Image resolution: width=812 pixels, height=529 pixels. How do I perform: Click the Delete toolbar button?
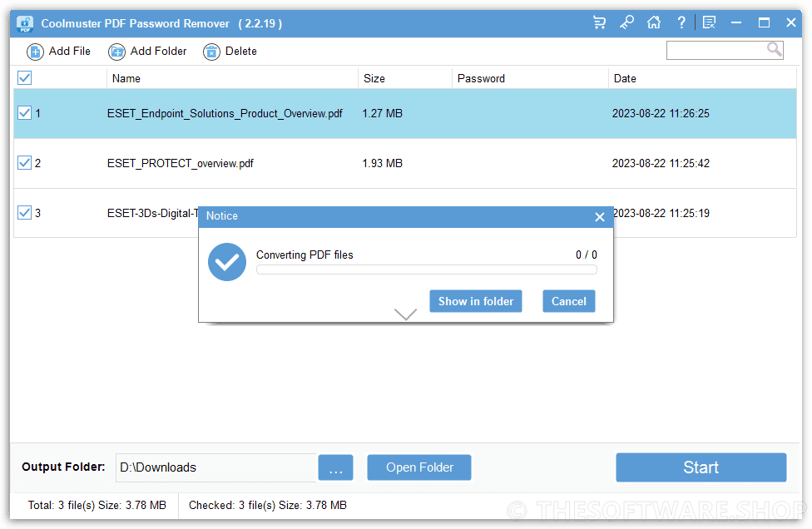[230, 52]
